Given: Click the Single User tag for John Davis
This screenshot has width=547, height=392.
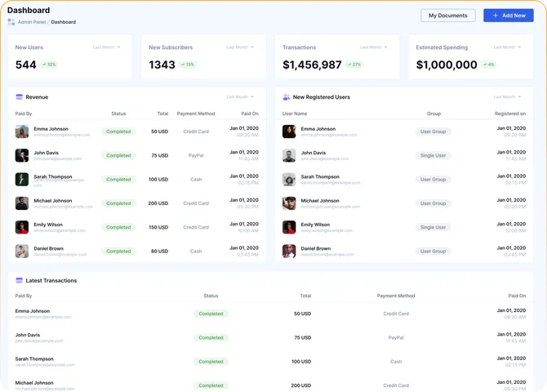Looking at the screenshot, I should pos(433,155).
